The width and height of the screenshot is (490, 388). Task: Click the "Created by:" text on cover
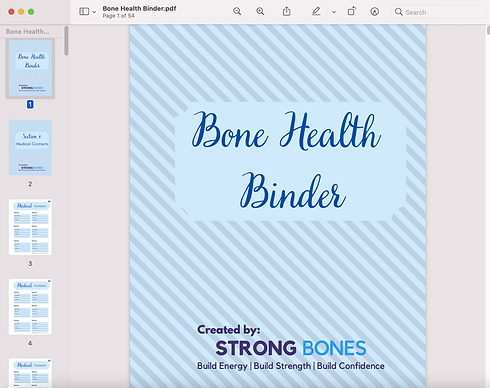pos(229,330)
